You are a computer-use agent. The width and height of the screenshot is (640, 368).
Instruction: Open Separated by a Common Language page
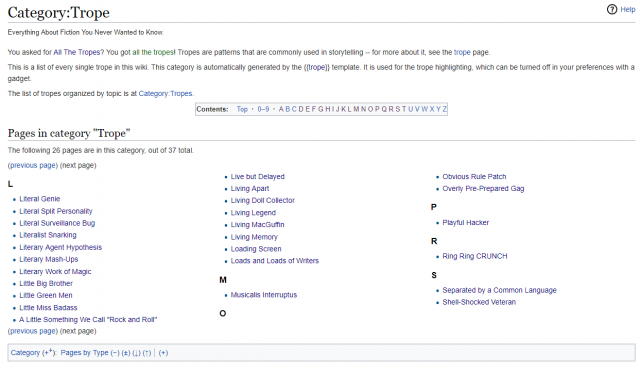click(x=500, y=290)
